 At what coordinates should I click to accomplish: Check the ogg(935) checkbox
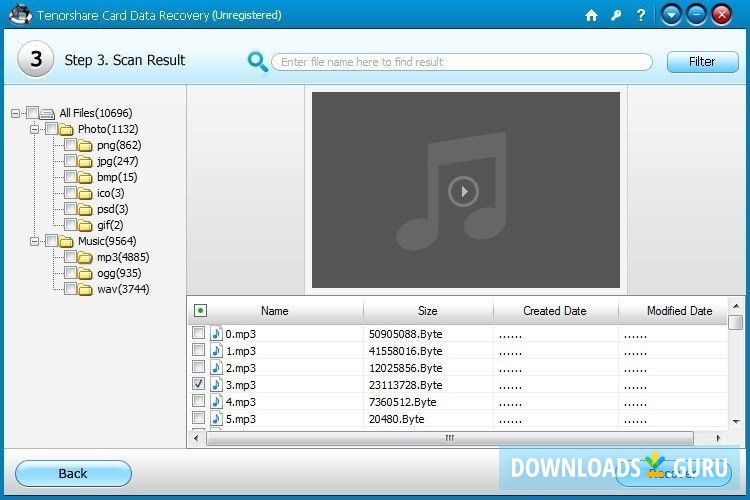click(70, 272)
